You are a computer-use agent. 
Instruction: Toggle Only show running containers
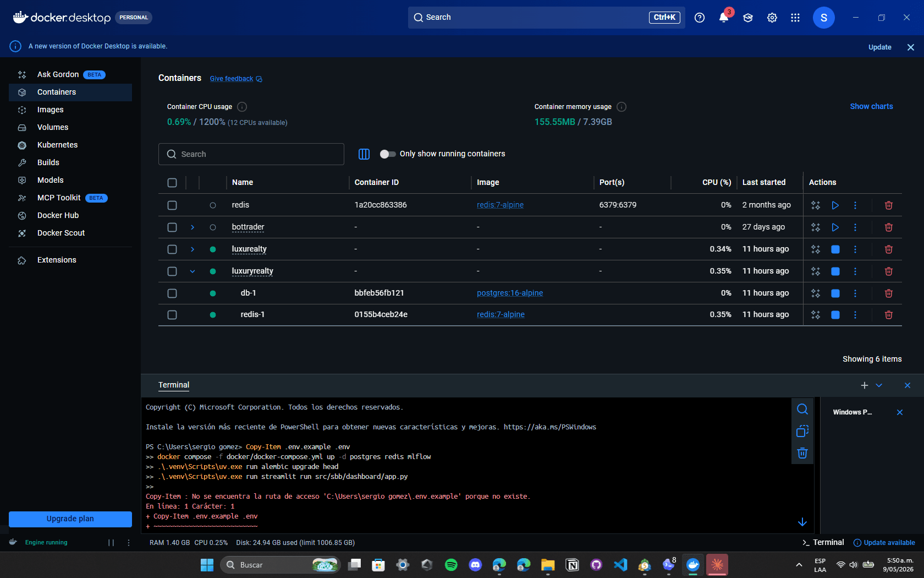pos(388,154)
